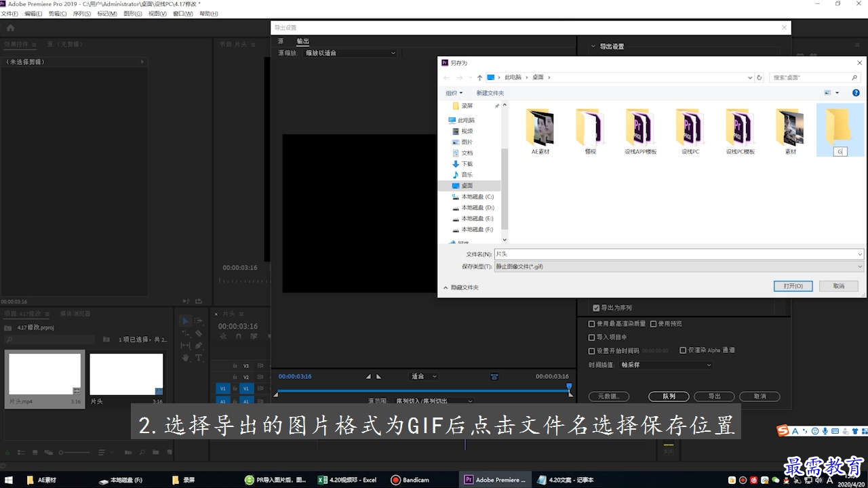Open 时间插值 帧采样 dropdown
The width and height of the screenshot is (868, 488).
(x=666, y=365)
